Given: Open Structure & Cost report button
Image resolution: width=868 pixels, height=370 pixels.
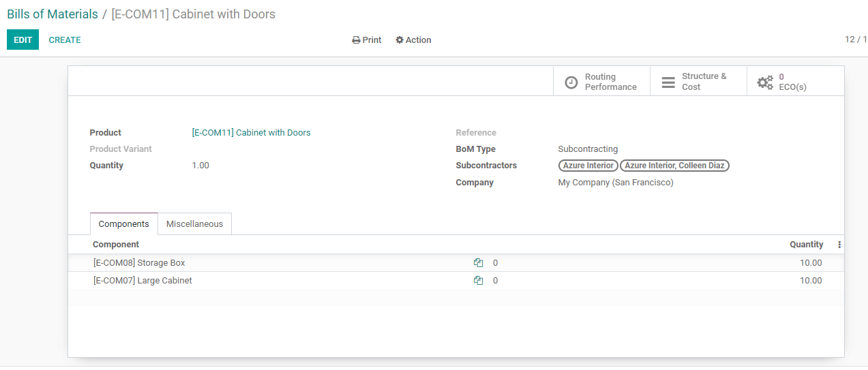Looking at the screenshot, I should coord(698,81).
